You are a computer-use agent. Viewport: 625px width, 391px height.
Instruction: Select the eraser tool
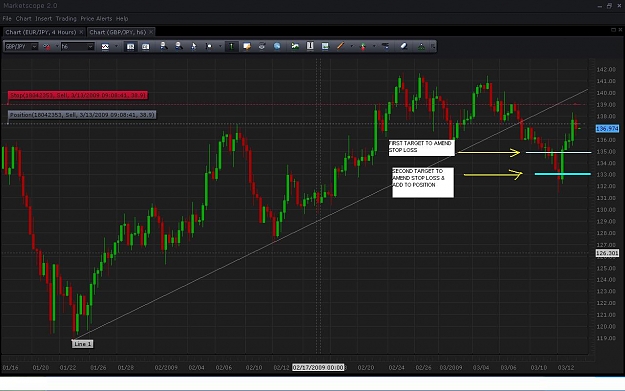coord(403,46)
